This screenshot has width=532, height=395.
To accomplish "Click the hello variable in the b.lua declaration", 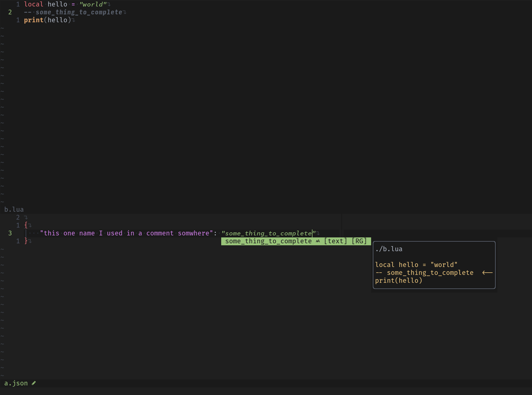I will 57,4.
